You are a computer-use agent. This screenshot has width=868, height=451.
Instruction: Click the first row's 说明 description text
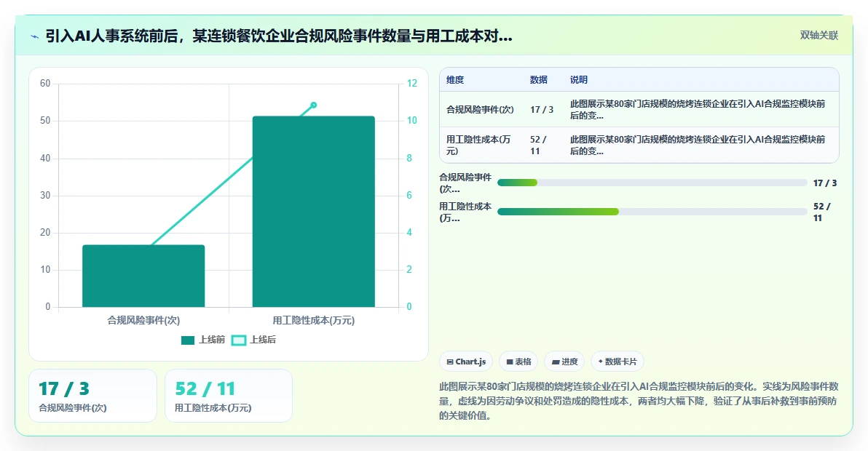click(x=698, y=109)
